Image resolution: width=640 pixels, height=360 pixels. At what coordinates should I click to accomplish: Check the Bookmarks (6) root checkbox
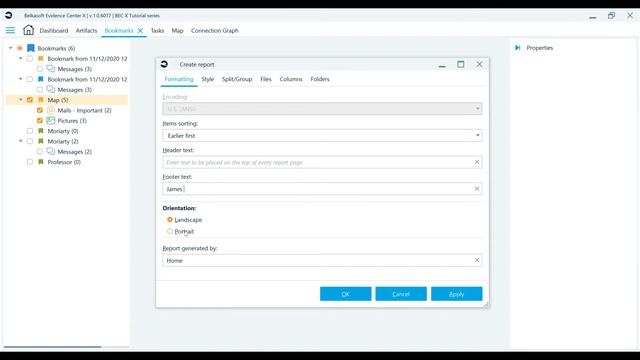pos(20,48)
